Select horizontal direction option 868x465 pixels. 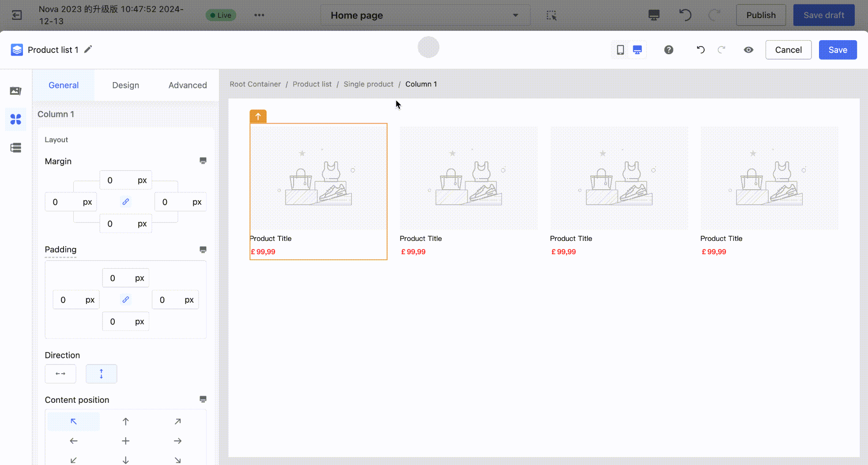(x=60, y=374)
